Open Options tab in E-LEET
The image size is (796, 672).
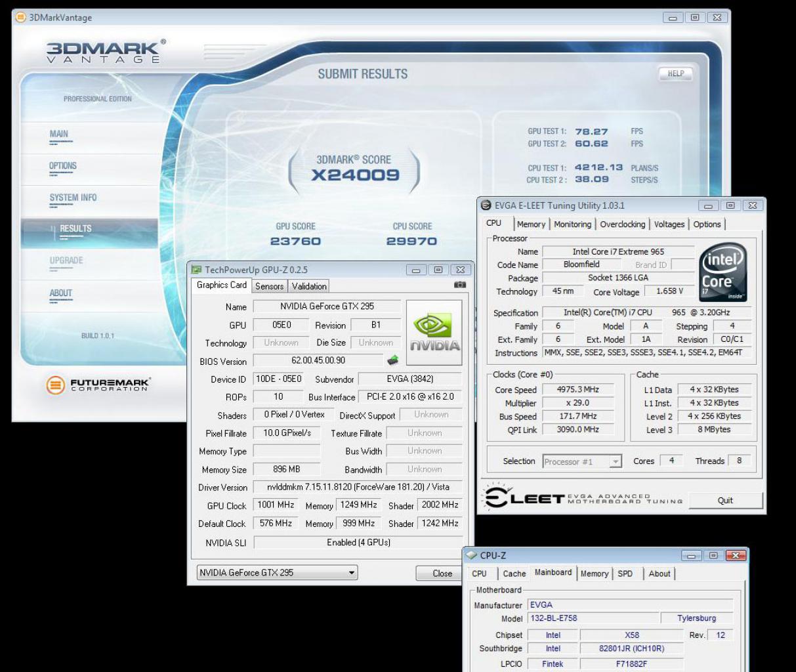(707, 224)
